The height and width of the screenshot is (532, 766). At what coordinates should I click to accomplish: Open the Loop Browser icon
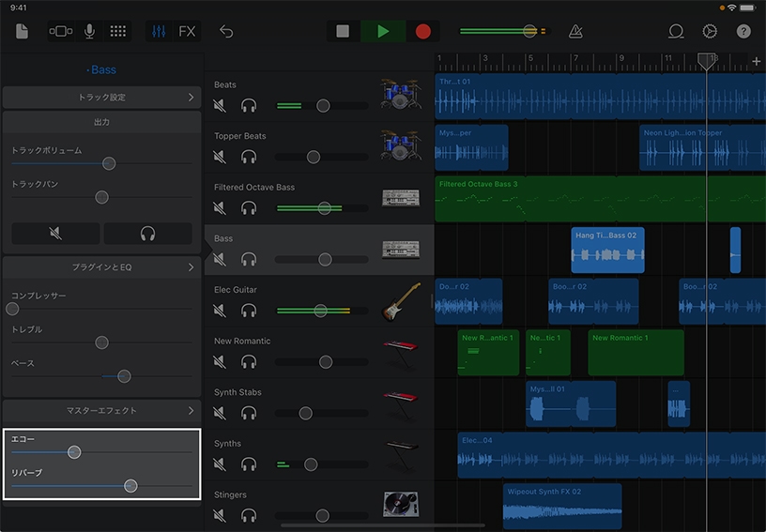tap(676, 31)
